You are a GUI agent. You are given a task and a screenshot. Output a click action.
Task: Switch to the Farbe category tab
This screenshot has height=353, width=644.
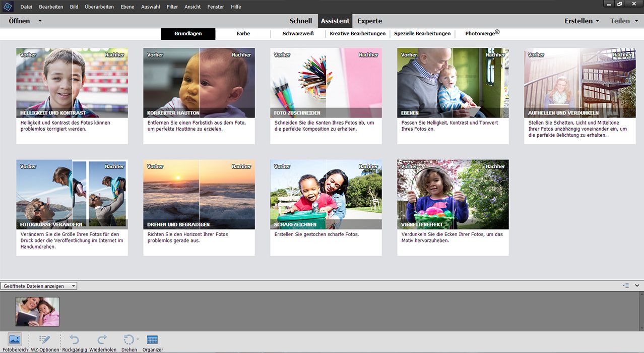(x=243, y=34)
